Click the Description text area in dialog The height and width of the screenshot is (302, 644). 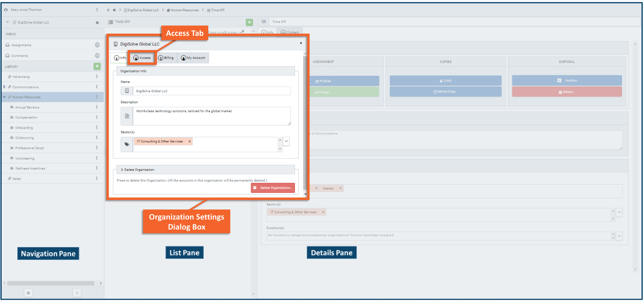(212, 116)
